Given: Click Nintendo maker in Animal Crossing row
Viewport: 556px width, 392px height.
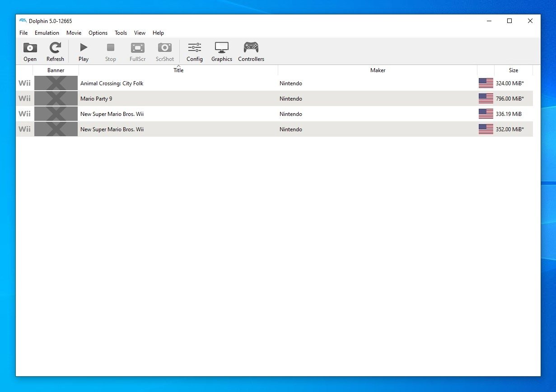Looking at the screenshot, I should pos(291,83).
